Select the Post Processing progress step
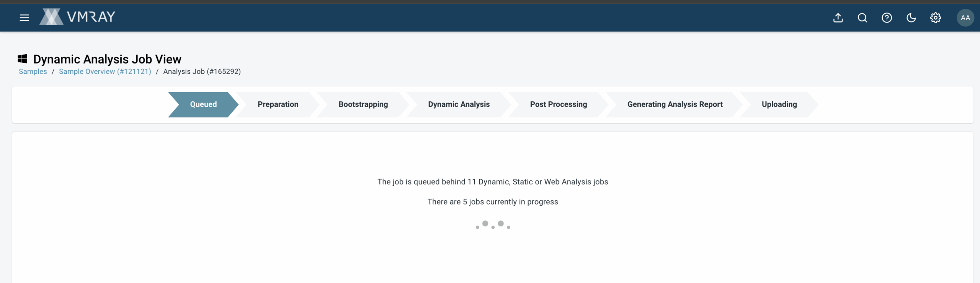This screenshot has height=283, width=980. [x=558, y=104]
